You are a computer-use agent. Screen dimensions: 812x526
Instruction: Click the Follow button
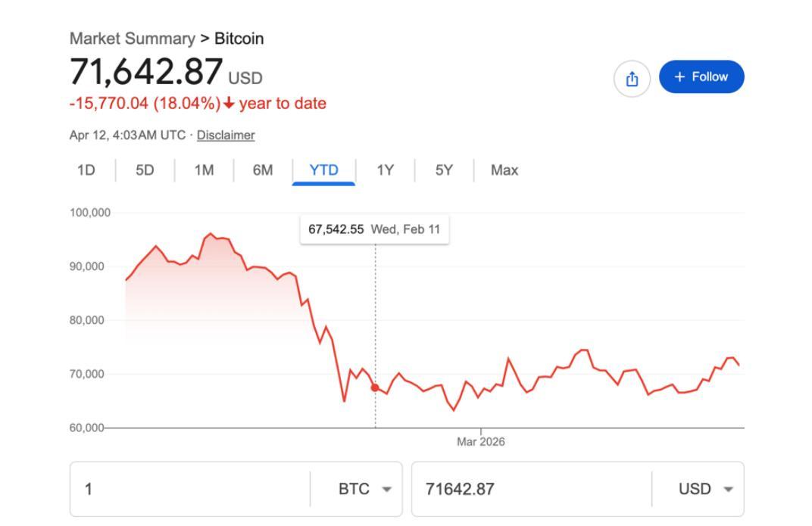[x=701, y=77]
